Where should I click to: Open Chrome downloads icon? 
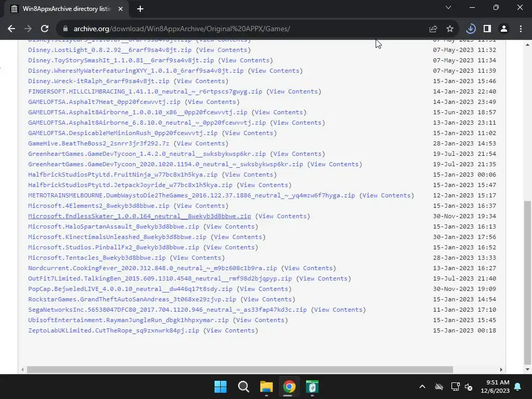click(x=471, y=29)
